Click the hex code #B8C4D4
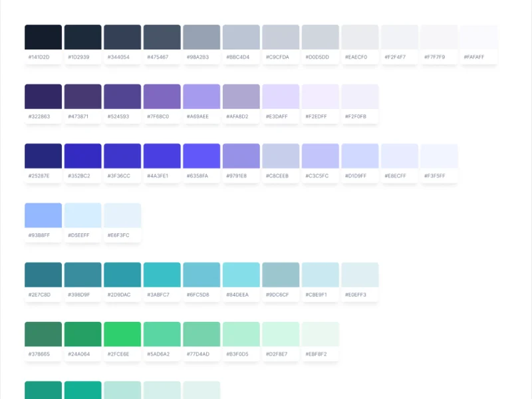 [238, 57]
